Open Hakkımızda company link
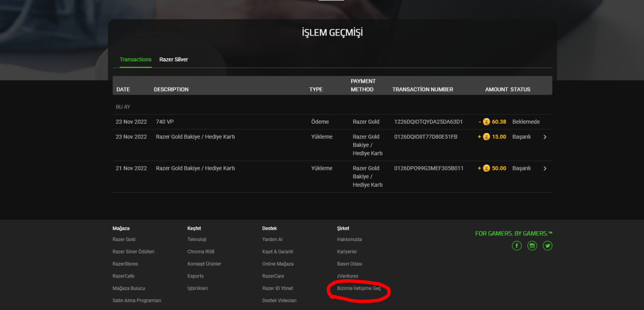Screen dimensions: 644x310 (350, 239)
